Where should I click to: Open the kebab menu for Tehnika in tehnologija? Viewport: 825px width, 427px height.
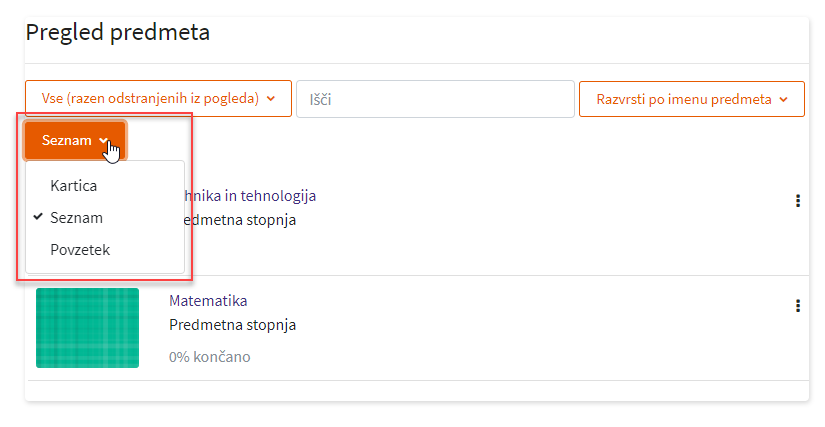pyautogui.click(x=797, y=201)
